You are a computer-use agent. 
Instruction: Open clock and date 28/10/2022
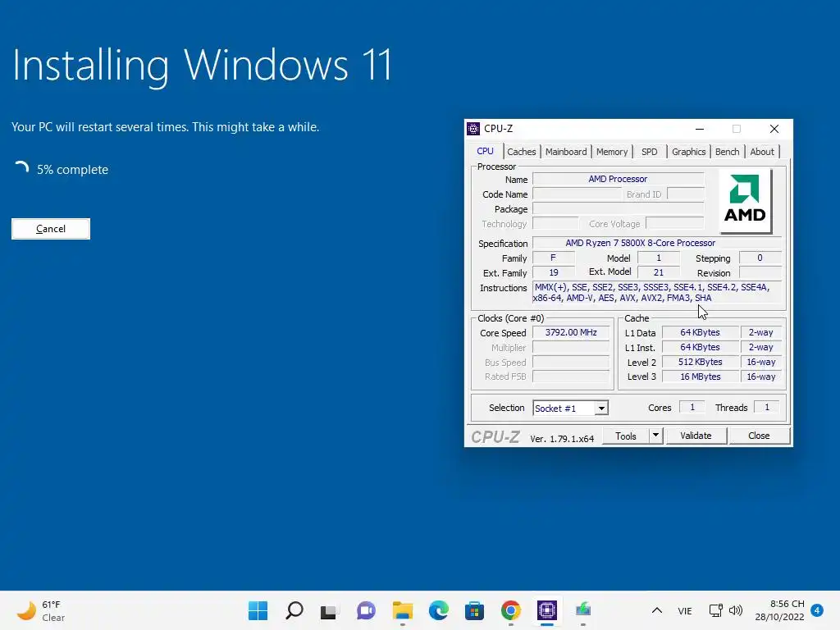click(x=779, y=610)
